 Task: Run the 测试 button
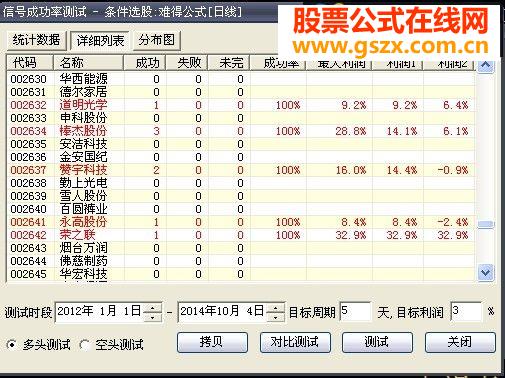point(377,342)
